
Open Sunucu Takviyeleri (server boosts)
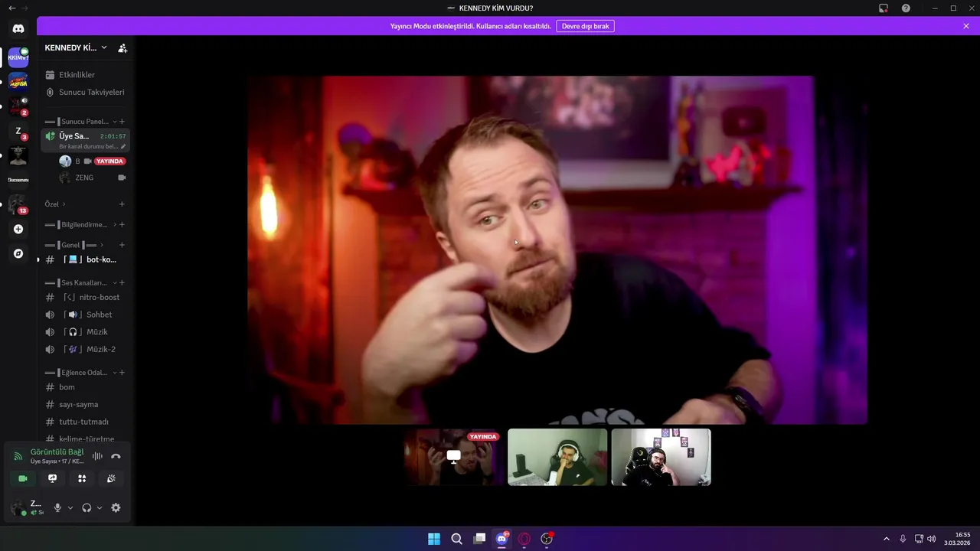pos(85,92)
